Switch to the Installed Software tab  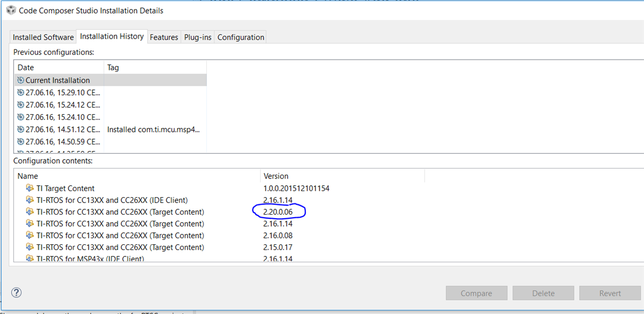(x=43, y=37)
